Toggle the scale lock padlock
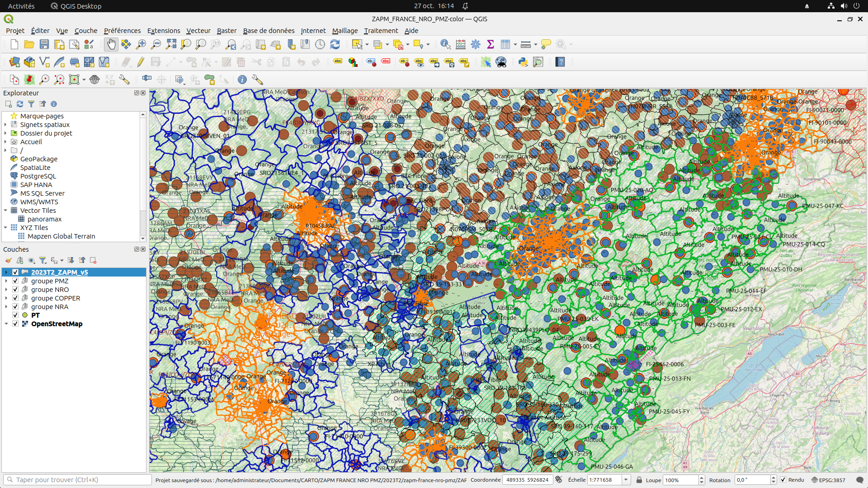The height and width of the screenshot is (488, 868). click(x=639, y=480)
